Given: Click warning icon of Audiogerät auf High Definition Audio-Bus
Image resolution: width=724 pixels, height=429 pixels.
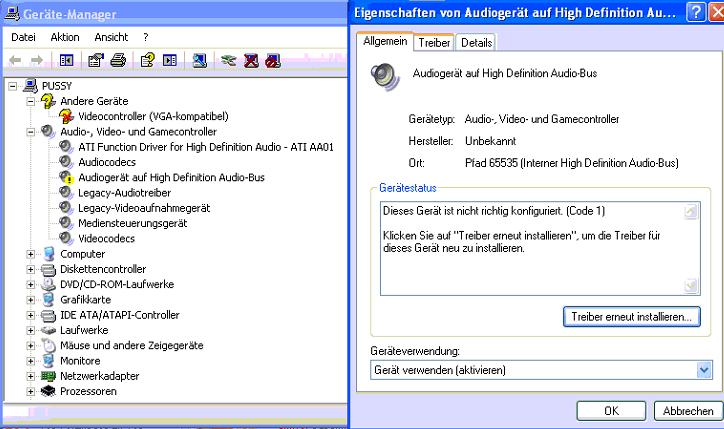Looking at the screenshot, I should click(66, 177).
